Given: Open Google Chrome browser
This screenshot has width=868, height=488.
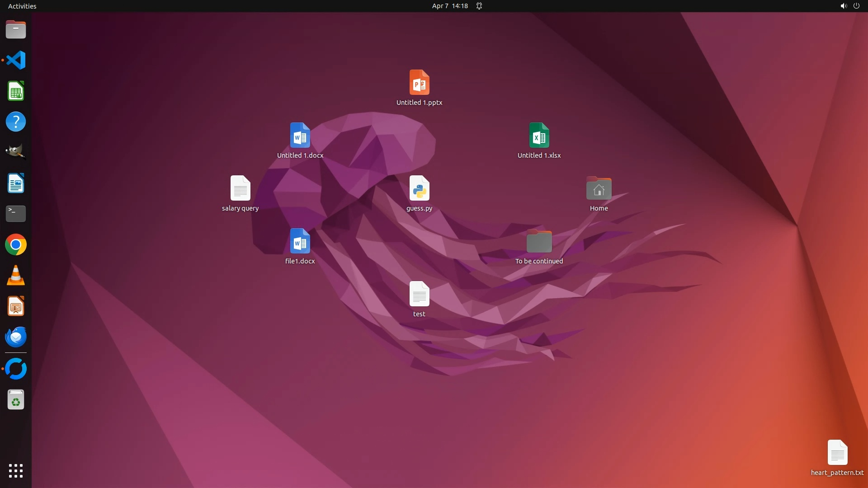Looking at the screenshot, I should (16, 245).
